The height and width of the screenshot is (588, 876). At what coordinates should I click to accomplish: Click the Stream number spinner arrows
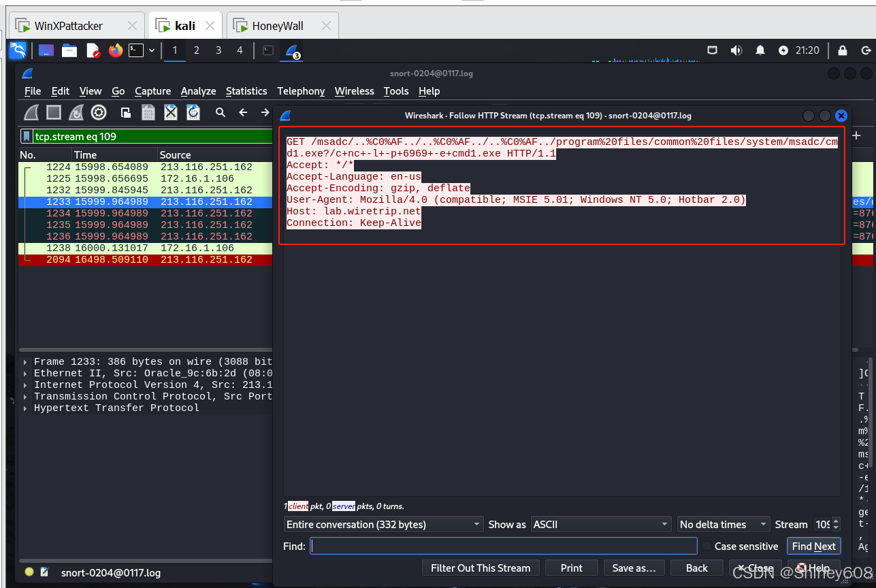(836, 525)
